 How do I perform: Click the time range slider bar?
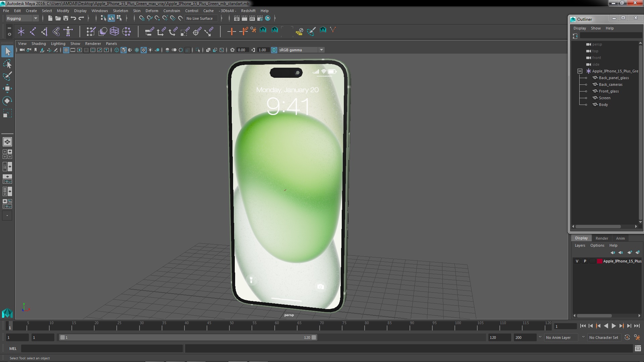point(188,338)
